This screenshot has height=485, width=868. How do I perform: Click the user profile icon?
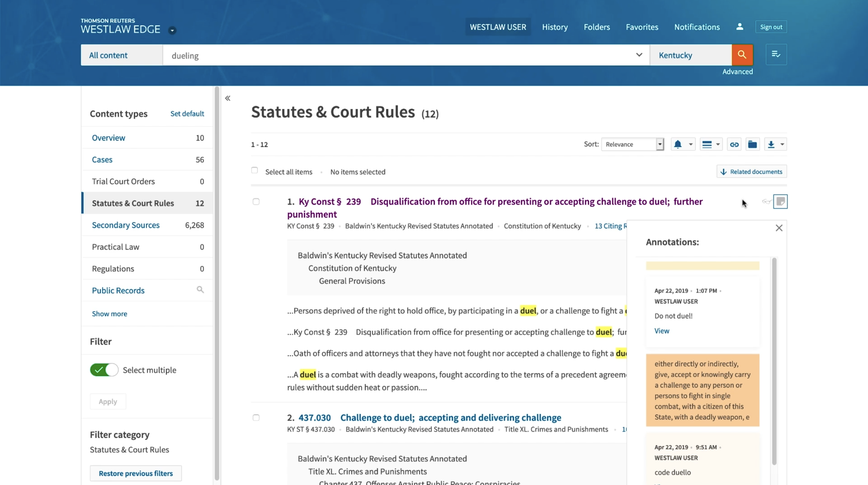click(740, 27)
